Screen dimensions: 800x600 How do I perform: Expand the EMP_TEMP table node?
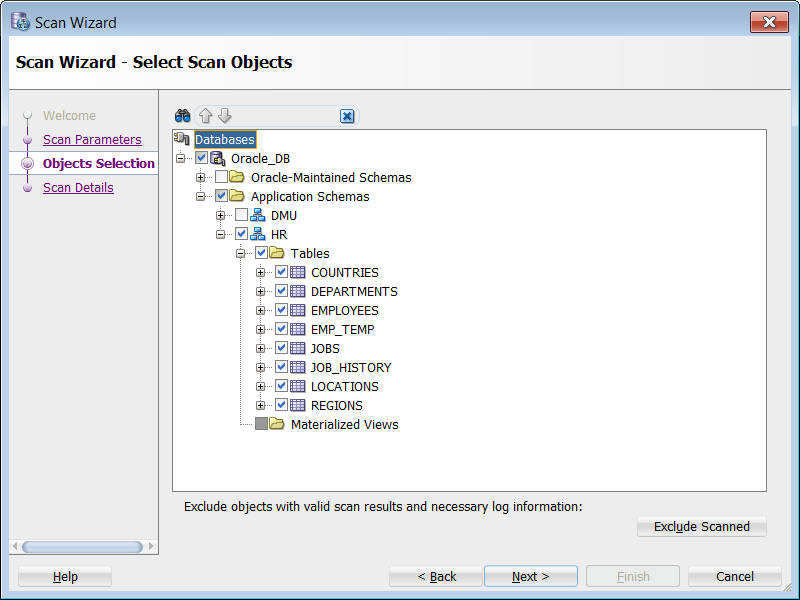click(x=260, y=329)
